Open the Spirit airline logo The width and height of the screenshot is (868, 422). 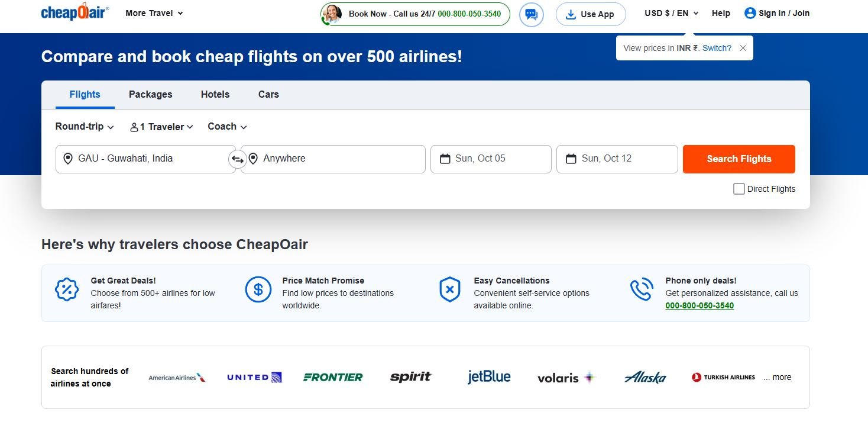pyautogui.click(x=411, y=376)
